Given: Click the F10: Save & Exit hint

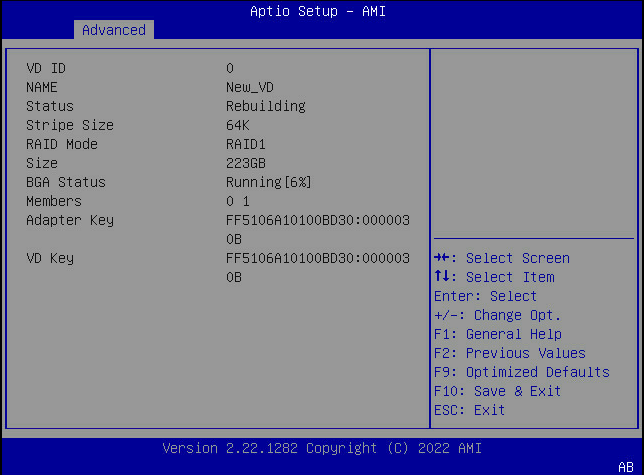Looking at the screenshot, I should [x=498, y=391].
